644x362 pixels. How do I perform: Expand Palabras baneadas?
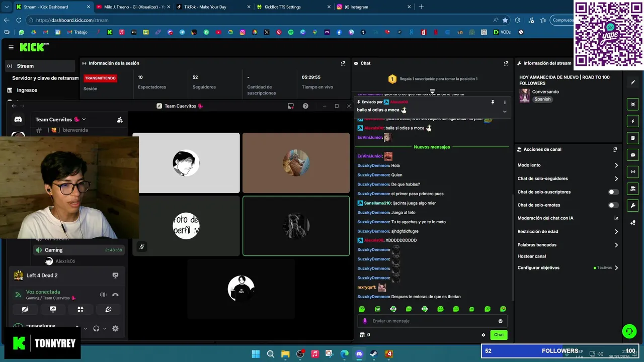pos(616,245)
